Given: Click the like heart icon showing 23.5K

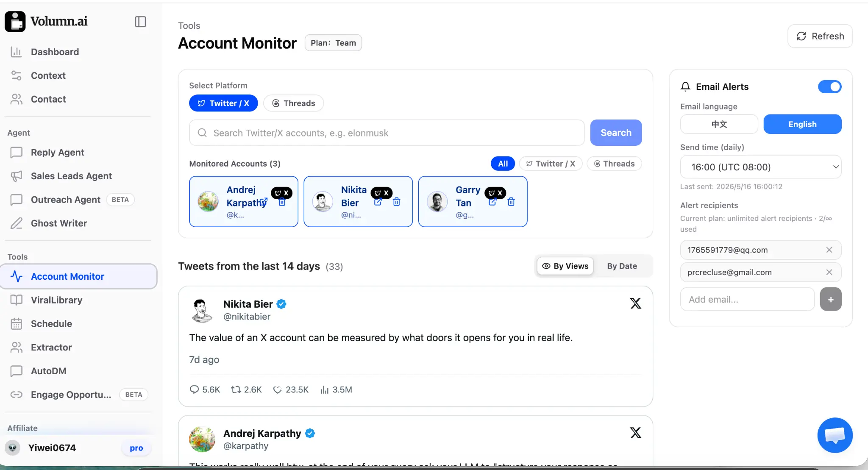Looking at the screenshot, I should (x=277, y=390).
